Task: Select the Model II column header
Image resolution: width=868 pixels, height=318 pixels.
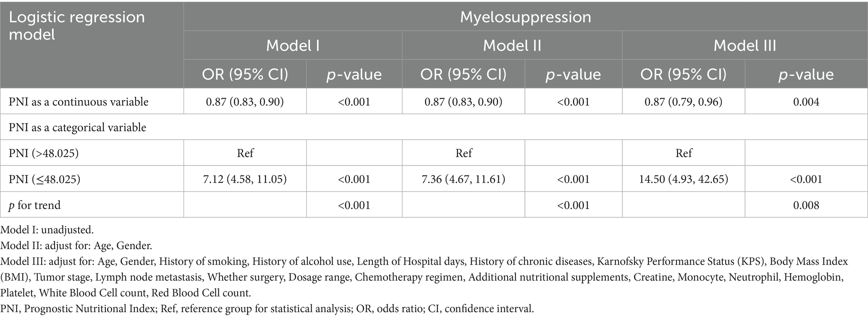Action: [512, 45]
